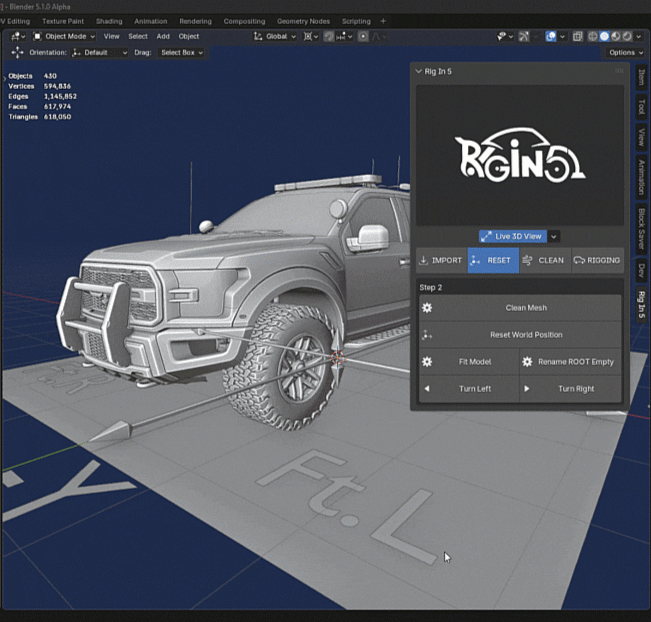
Task: Open the Dev sidebar tab
Action: [x=641, y=271]
